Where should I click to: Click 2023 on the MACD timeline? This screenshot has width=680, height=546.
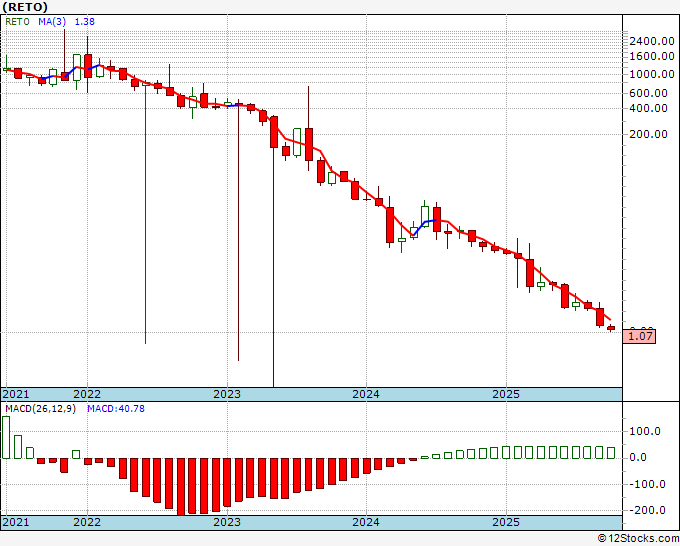[x=227, y=522]
